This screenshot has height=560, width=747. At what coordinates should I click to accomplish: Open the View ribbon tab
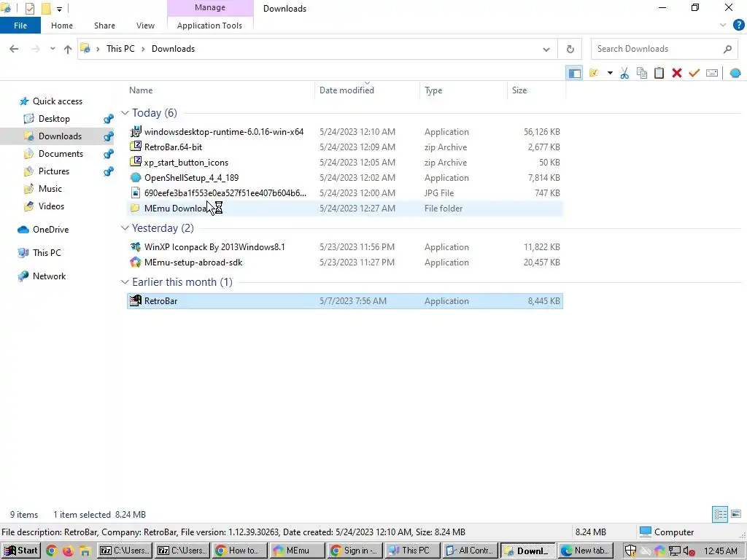pos(145,26)
